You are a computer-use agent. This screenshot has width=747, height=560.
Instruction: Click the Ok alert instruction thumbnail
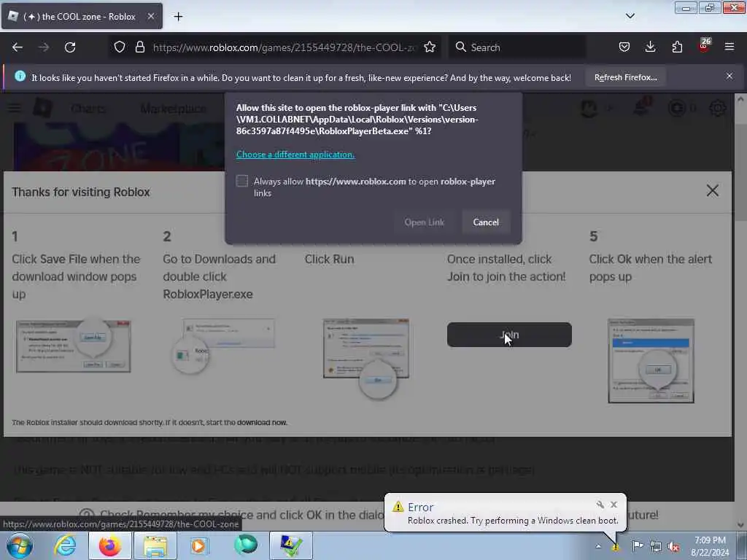pos(651,361)
